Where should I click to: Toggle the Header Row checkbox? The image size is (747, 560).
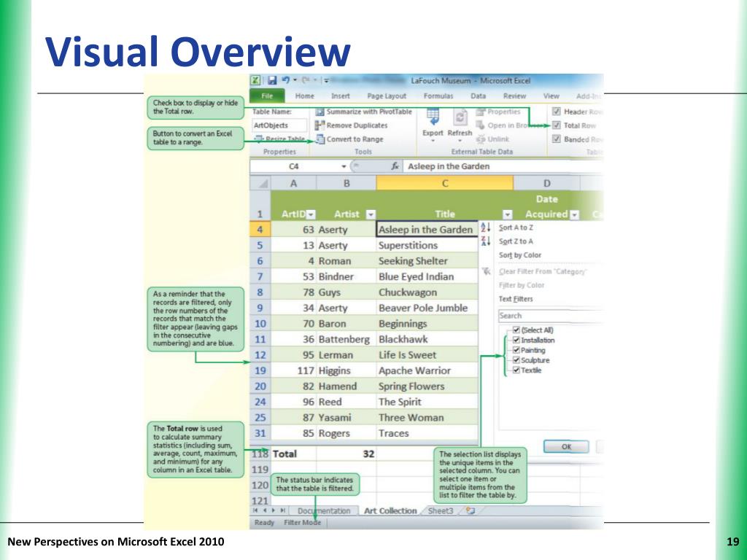556,112
